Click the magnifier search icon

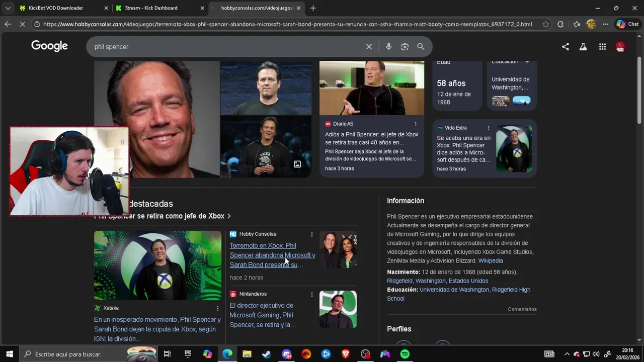coord(421,47)
